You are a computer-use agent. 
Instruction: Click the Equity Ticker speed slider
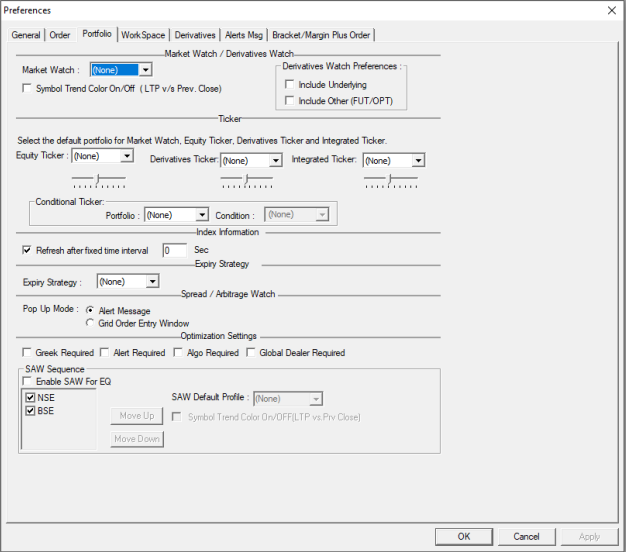click(98, 178)
